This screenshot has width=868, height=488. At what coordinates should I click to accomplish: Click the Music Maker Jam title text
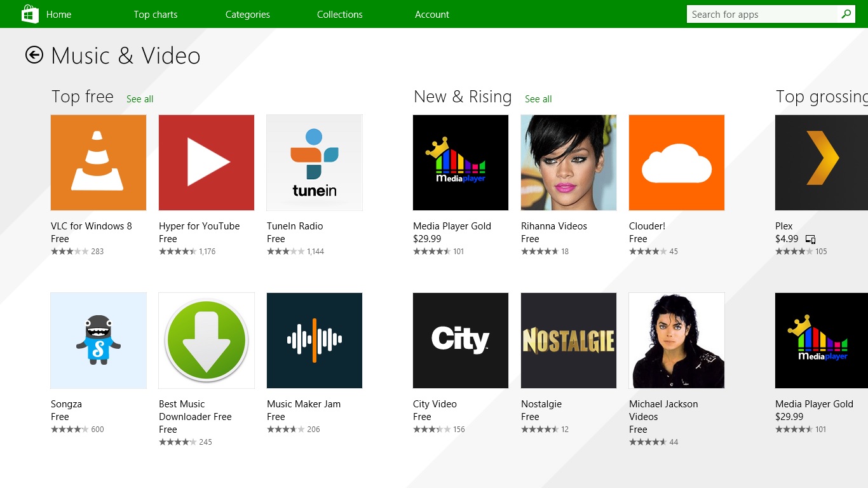[x=304, y=404]
